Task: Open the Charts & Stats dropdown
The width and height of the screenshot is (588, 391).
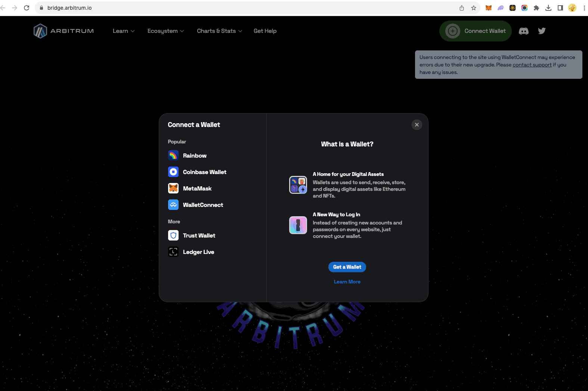Action: 219,31
